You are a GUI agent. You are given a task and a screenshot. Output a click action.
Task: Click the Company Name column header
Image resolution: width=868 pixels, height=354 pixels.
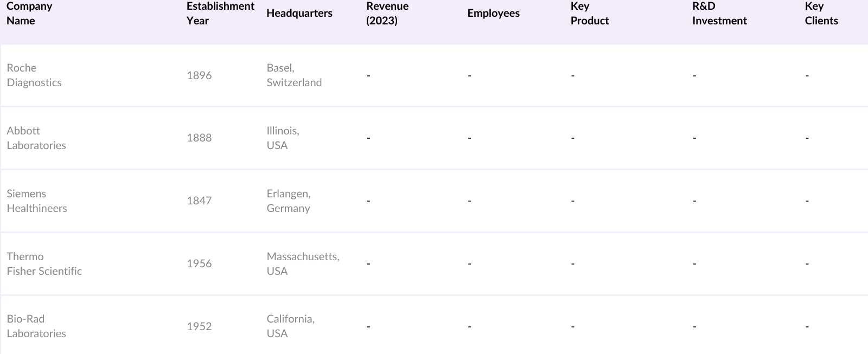coord(29,14)
